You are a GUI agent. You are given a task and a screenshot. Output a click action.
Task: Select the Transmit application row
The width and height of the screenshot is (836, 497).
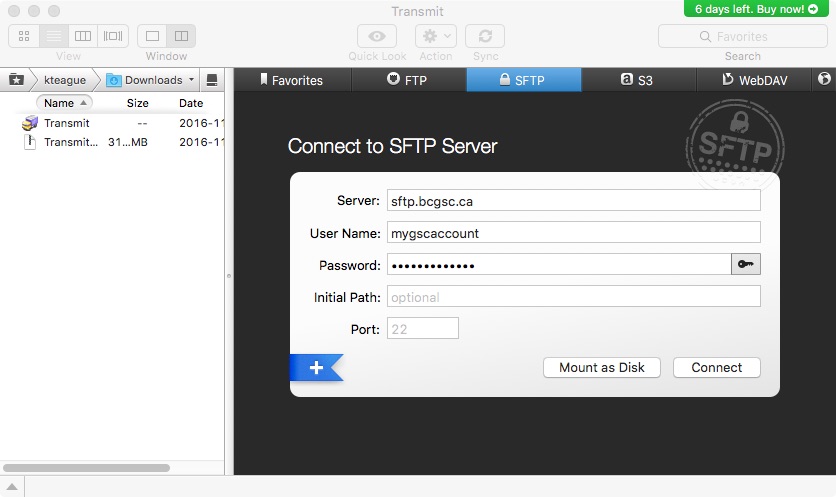[x=112, y=123]
